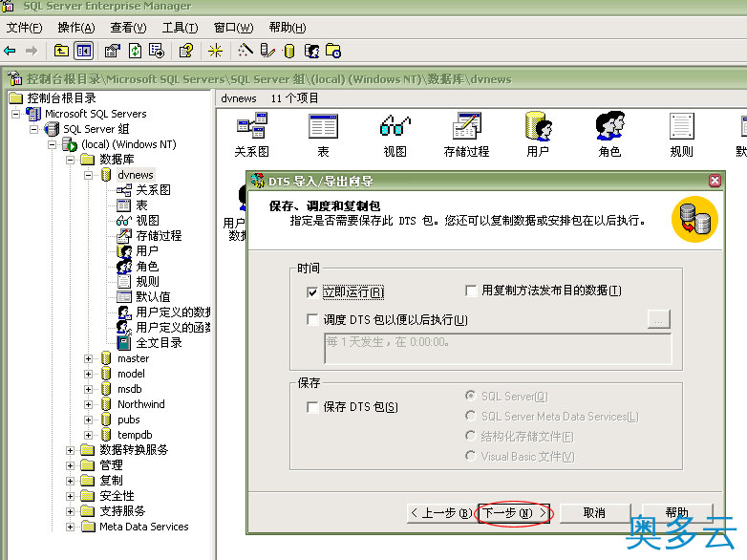Check 调度 DTS 包以便以后执行 option
This screenshot has width=747, height=560.
click(x=312, y=319)
